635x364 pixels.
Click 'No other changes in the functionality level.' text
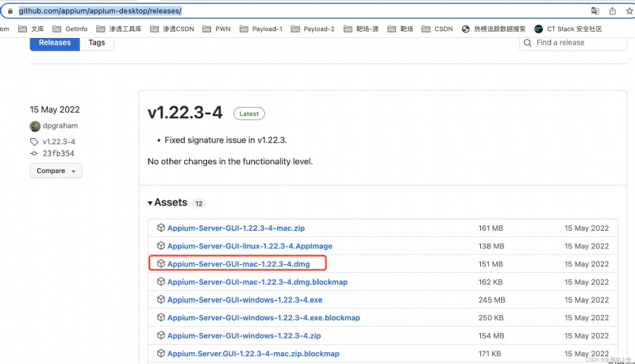click(x=230, y=161)
